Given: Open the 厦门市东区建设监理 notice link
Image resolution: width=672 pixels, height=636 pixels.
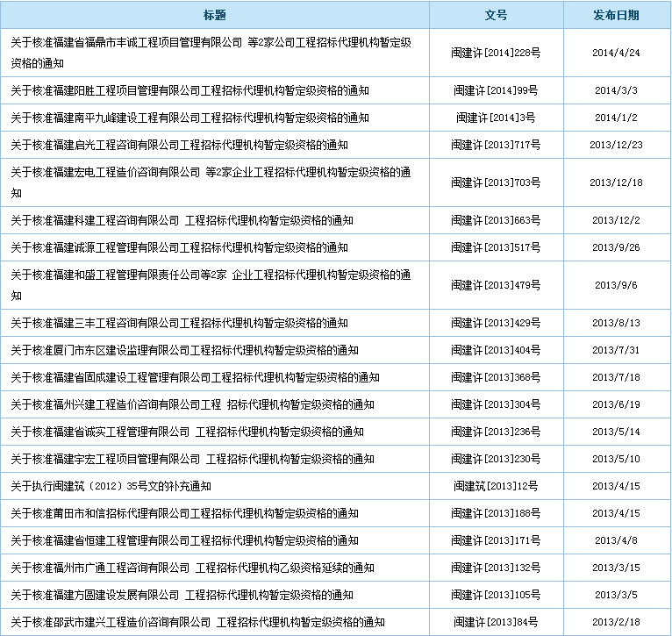Looking at the screenshot, I should 184,350.
